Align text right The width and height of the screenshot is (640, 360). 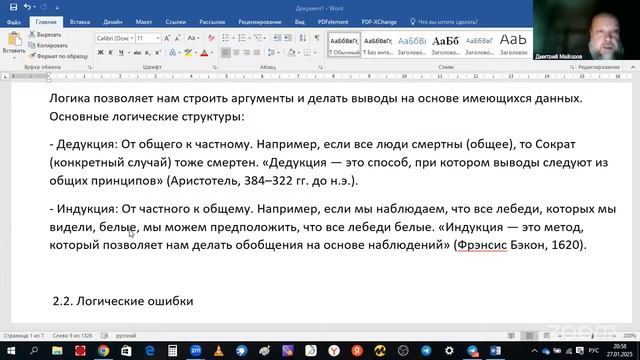pos(247,53)
